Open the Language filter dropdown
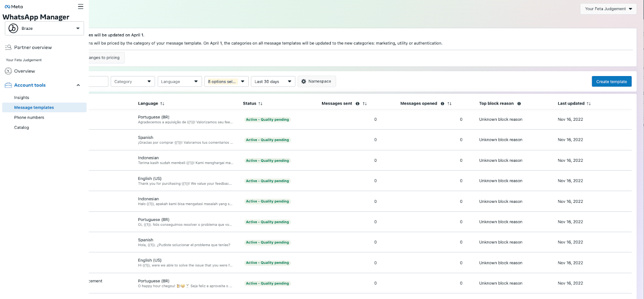Image resolution: width=644 pixels, height=299 pixels. tap(180, 81)
